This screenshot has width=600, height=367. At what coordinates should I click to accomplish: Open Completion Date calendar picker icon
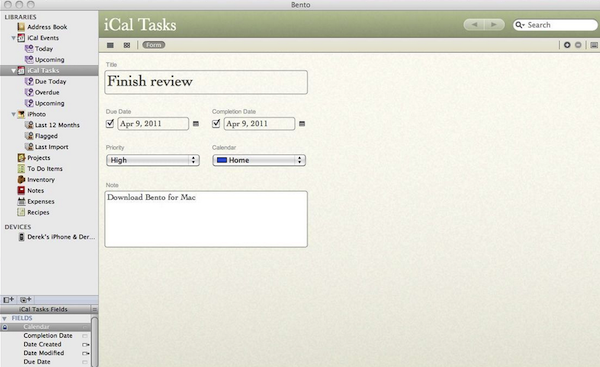(302, 124)
